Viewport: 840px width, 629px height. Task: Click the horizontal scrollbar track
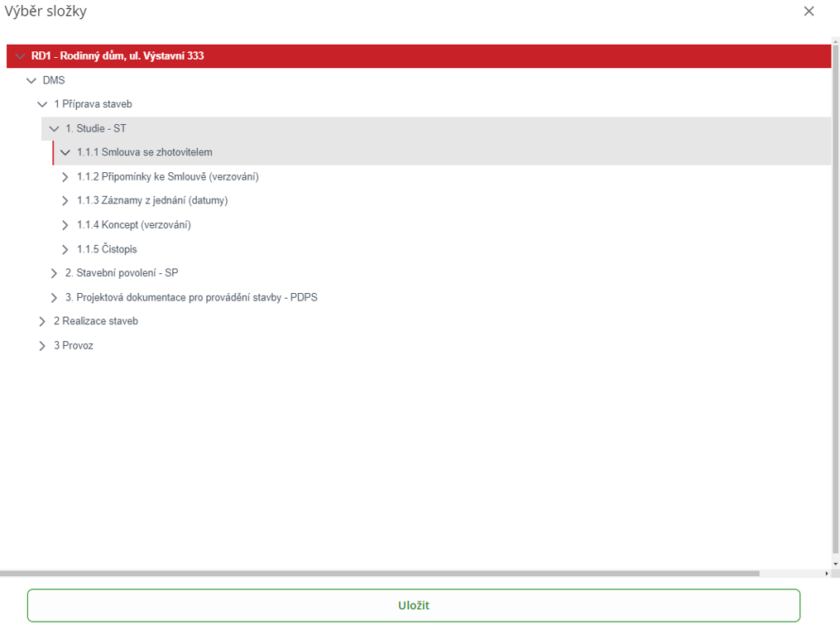(x=790, y=573)
